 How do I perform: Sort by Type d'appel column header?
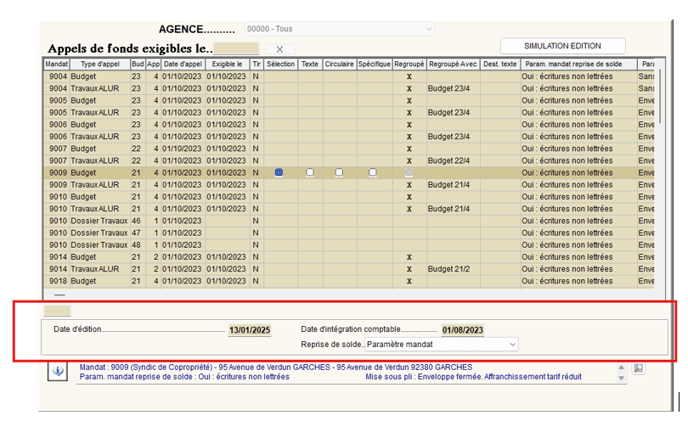pyautogui.click(x=100, y=63)
